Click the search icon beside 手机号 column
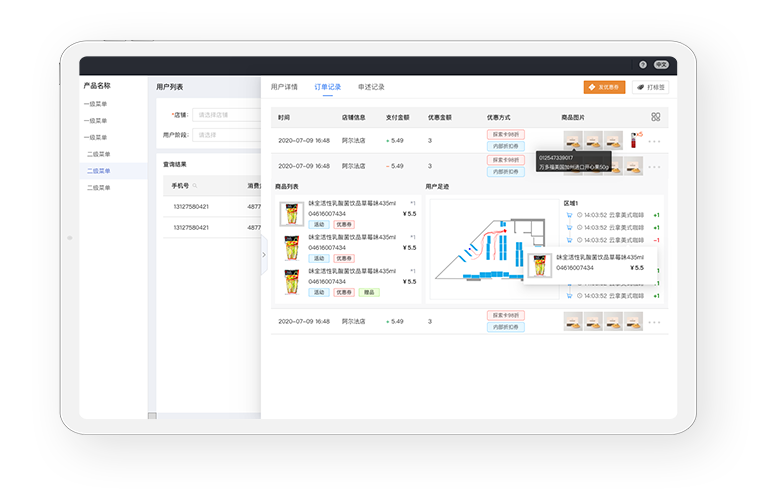Image resolution: width=760 pixels, height=500 pixels. [195, 186]
